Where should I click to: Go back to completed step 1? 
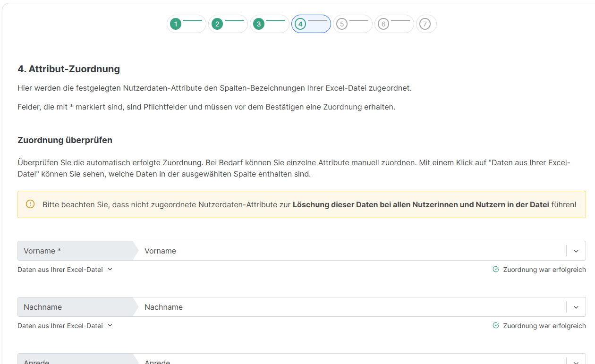[176, 24]
